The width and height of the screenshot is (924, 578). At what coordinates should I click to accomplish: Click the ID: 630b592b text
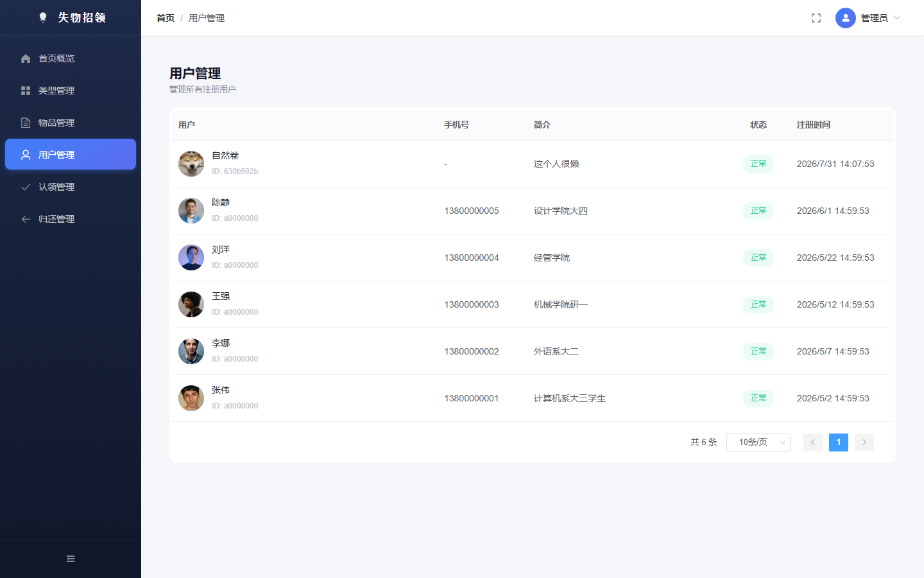[x=235, y=171]
